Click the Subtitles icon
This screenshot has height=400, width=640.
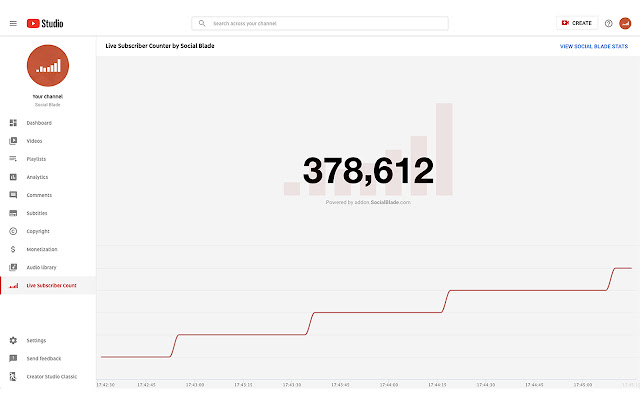pyautogui.click(x=13, y=213)
